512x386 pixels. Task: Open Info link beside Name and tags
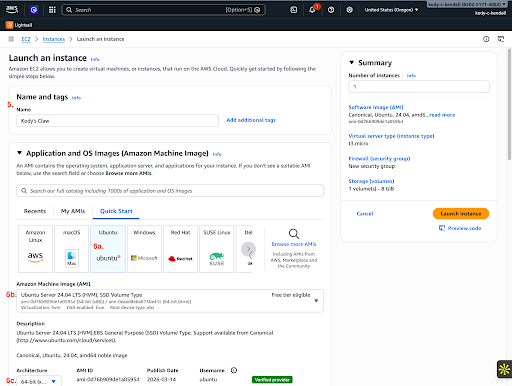(76, 98)
